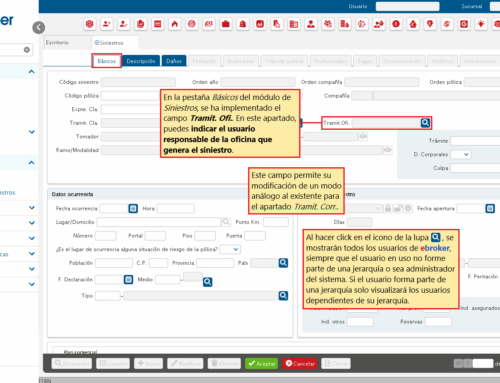The image size is (500, 383).
Task: Switch to the Daños tab
Action: click(174, 61)
